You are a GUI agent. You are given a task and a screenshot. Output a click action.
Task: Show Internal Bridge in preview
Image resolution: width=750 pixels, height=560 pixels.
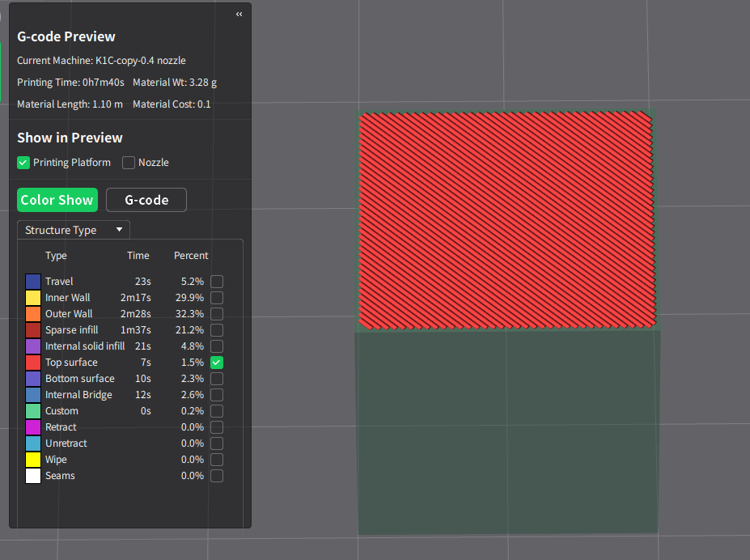[x=217, y=395]
